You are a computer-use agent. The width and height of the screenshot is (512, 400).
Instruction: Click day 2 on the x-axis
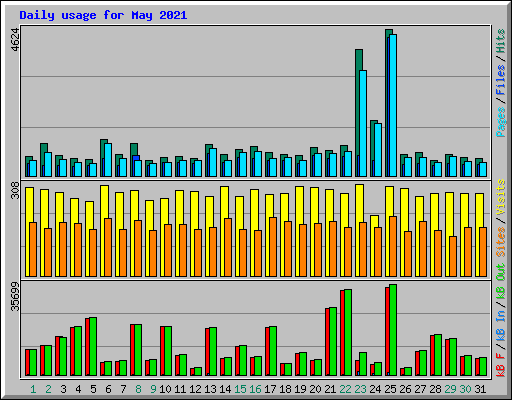[x=48, y=389]
